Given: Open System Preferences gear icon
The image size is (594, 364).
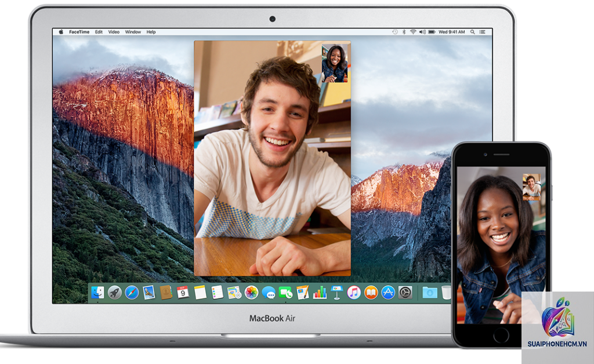Looking at the screenshot, I should pyautogui.click(x=405, y=293).
